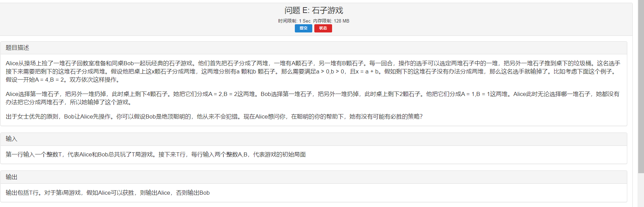
Task: Click the blue 提交 submit button
Action: [x=303, y=28]
